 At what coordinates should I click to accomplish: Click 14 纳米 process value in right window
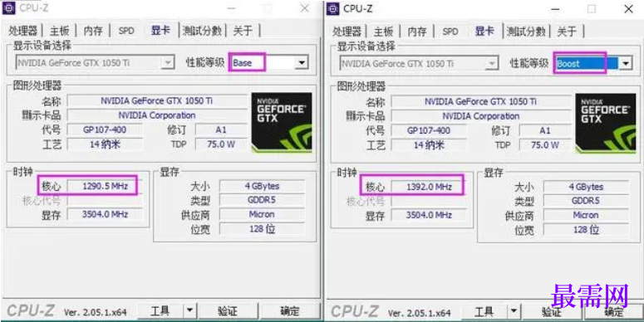click(x=430, y=145)
